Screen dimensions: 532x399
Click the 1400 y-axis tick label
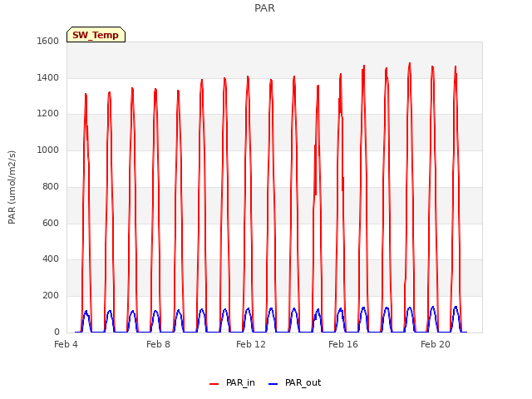click(x=48, y=77)
